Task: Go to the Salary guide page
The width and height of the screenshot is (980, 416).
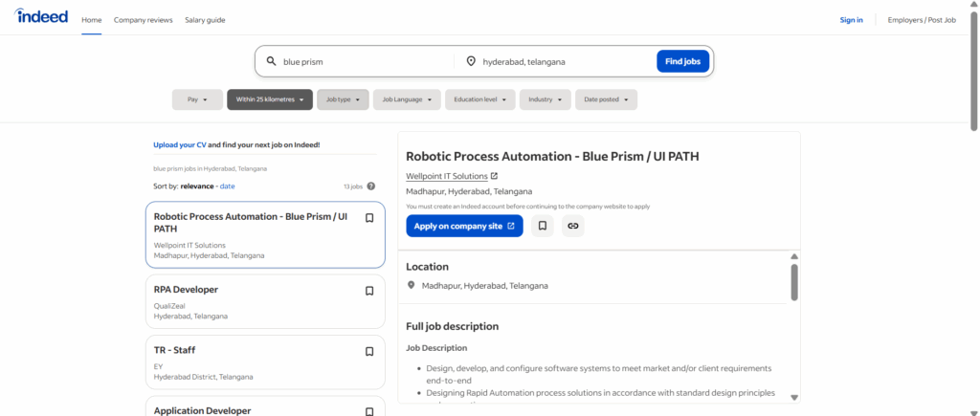Action: [205, 19]
